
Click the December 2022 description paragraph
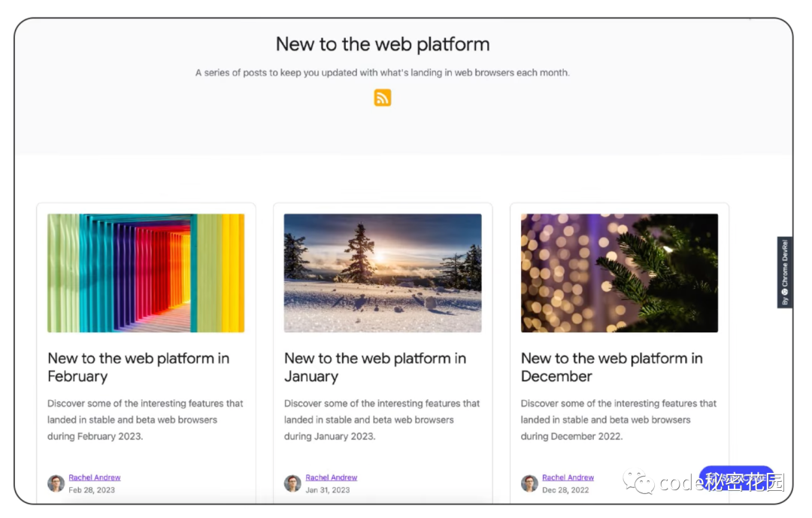(x=618, y=420)
